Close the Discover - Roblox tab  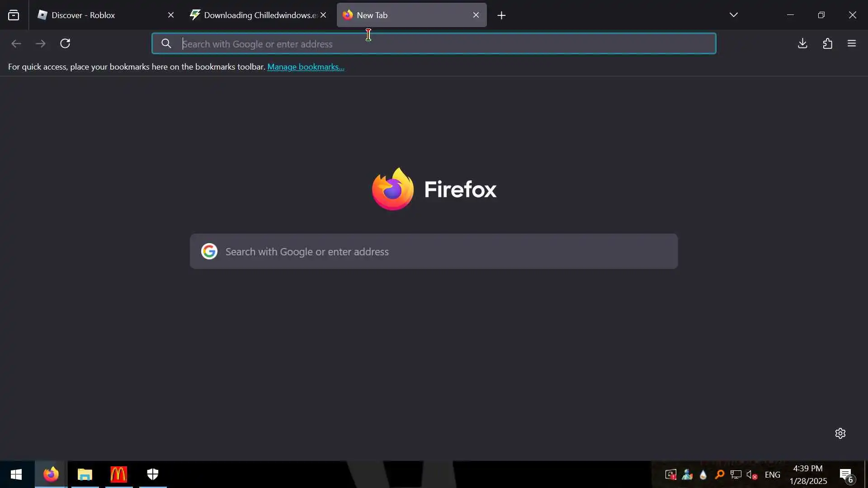coord(171,15)
